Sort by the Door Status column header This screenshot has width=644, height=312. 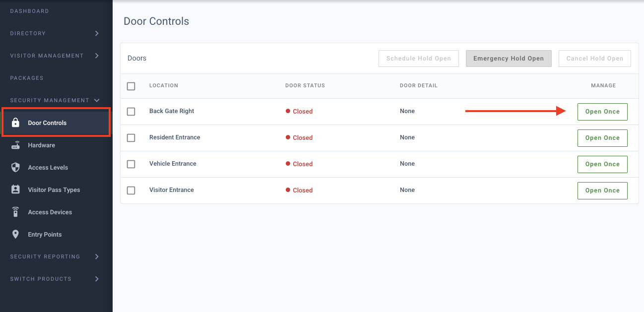[x=305, y=85]
